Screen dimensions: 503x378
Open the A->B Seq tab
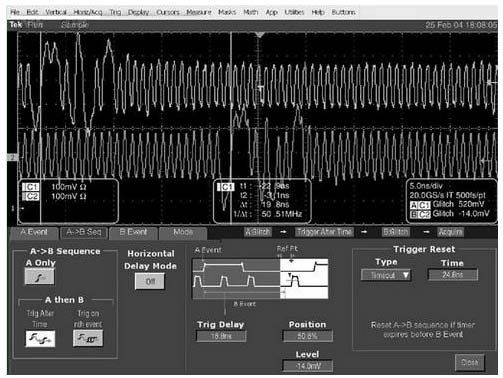click(x=83, y=232)
